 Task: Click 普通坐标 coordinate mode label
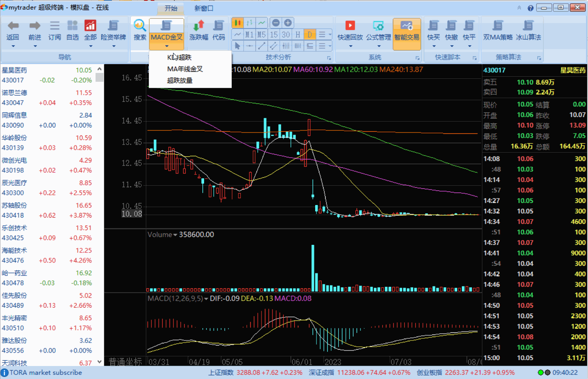click(125, 361)
